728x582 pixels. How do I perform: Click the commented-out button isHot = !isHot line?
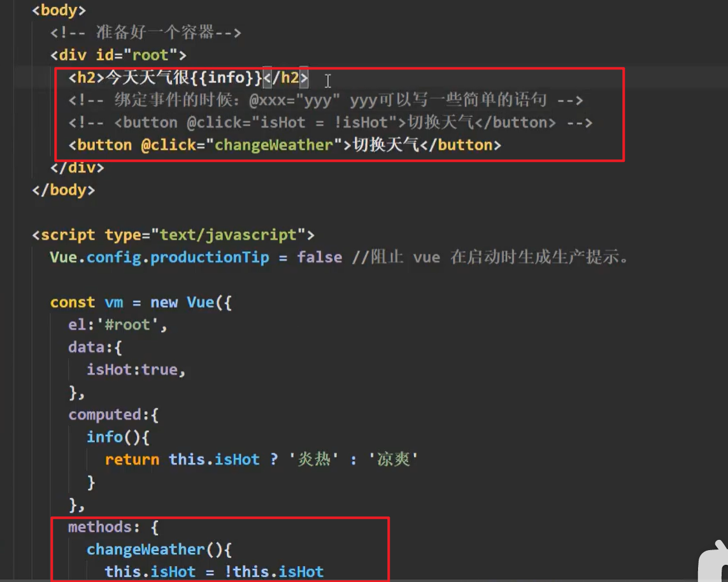click(330, 123)
